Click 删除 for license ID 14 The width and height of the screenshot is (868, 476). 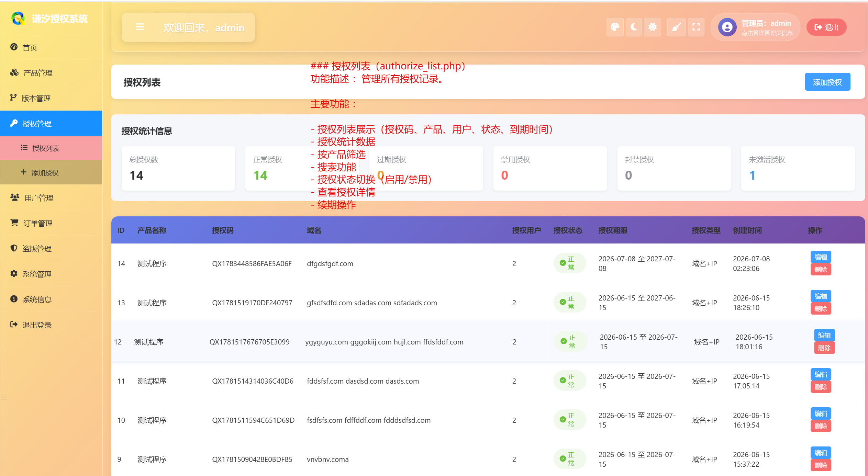821,270
